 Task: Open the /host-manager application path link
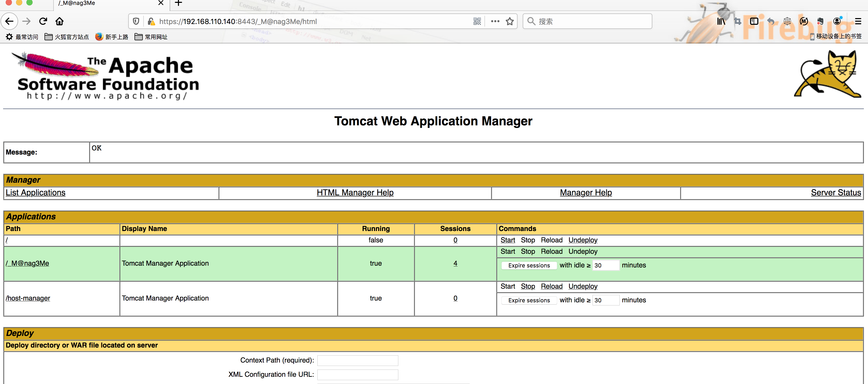(x=28, y=298)
